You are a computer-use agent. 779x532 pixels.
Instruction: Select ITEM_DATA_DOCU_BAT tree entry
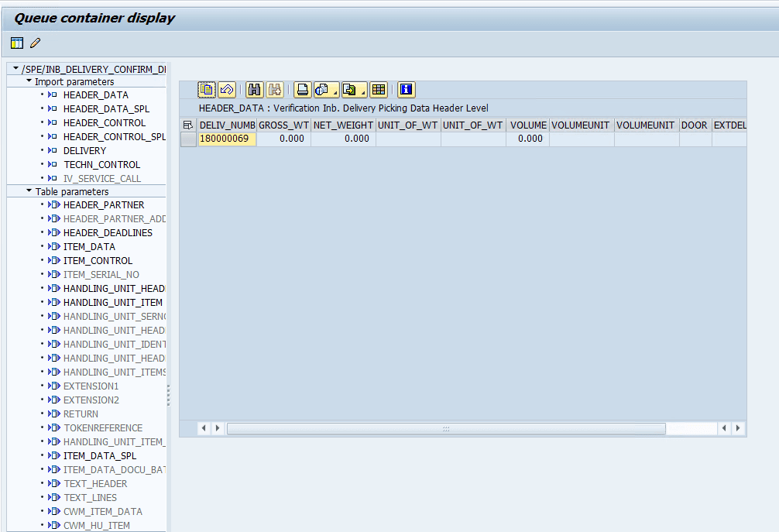[x=115, y=469]
